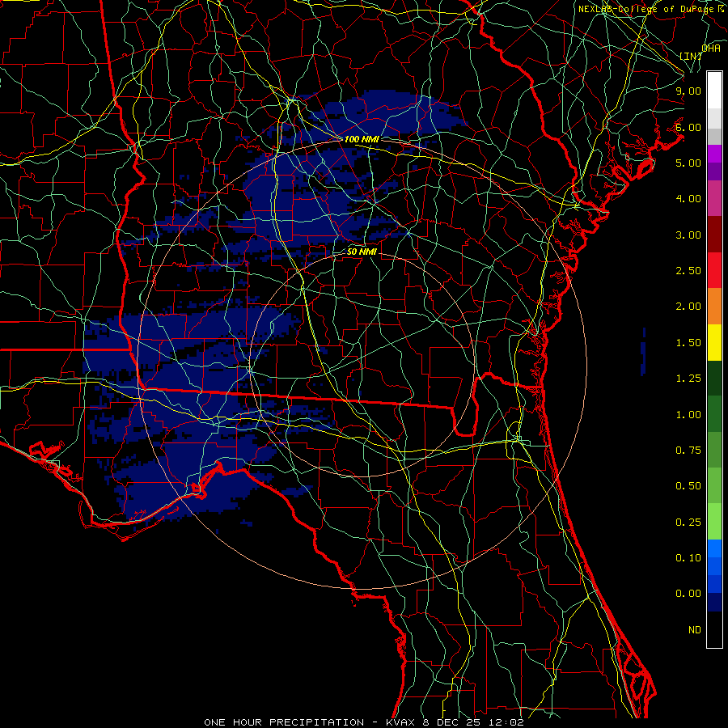The height and width of the screenshot is (728, 728).
Task: Click the 'NEXLAB-College of DuPage' credit text
Action: [647, 9]
